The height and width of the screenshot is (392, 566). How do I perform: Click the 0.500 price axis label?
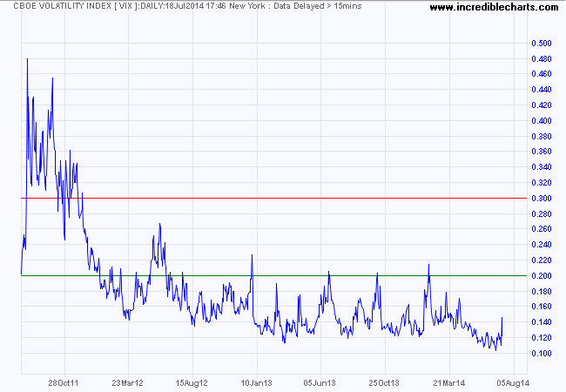click(542, 44)
